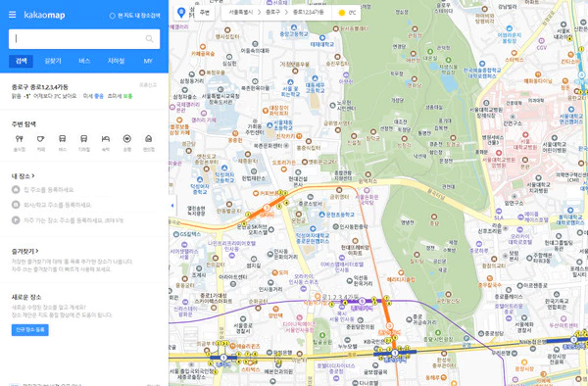Screen dimensions: 588x386
Task: Click the 종묘 marker in the park
Action: 434,217
